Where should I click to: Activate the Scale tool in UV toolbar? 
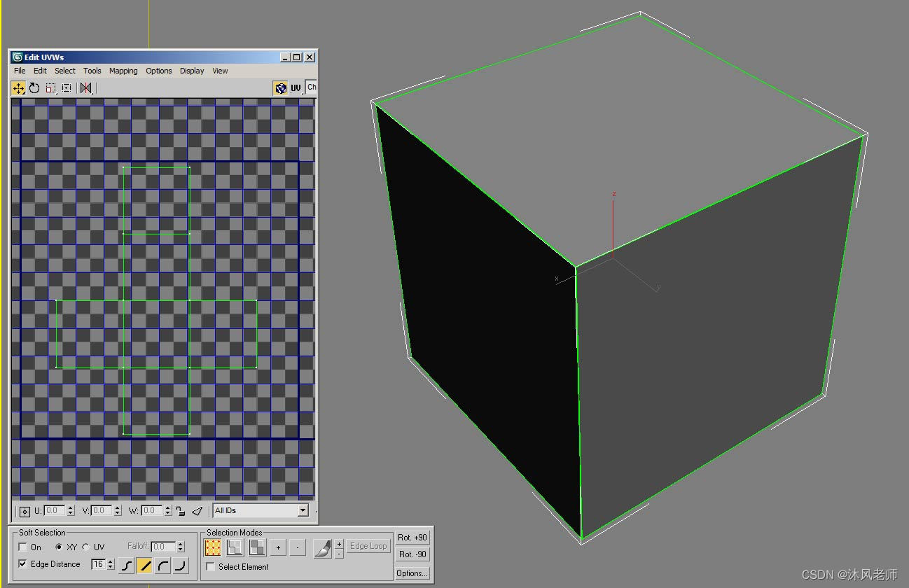point(50,87)
